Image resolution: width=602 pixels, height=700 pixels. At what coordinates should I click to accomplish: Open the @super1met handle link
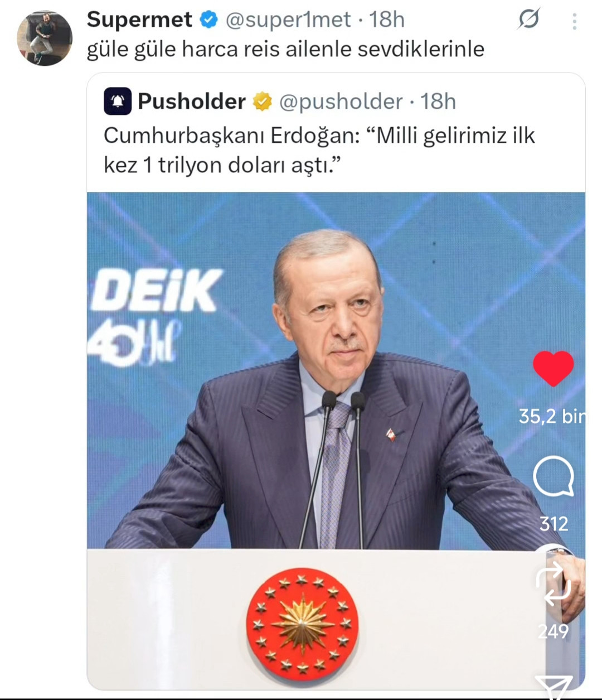pos(288,20)
